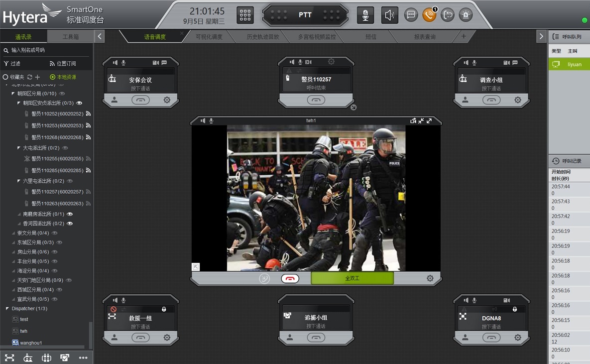The image size is (590, 364).
Task: Click the resize handle on the 警员110257 card
Action: pos(354,107)
